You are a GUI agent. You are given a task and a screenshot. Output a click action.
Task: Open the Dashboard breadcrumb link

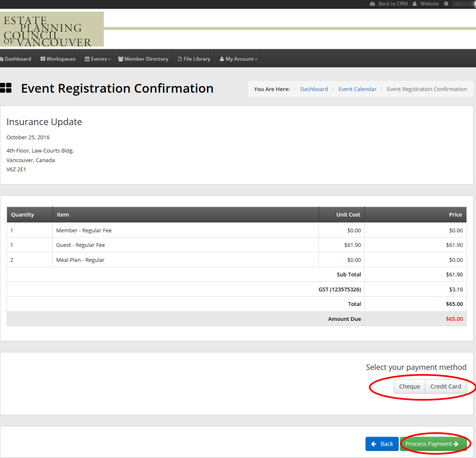pyautogui.click(x=314, y=89)
